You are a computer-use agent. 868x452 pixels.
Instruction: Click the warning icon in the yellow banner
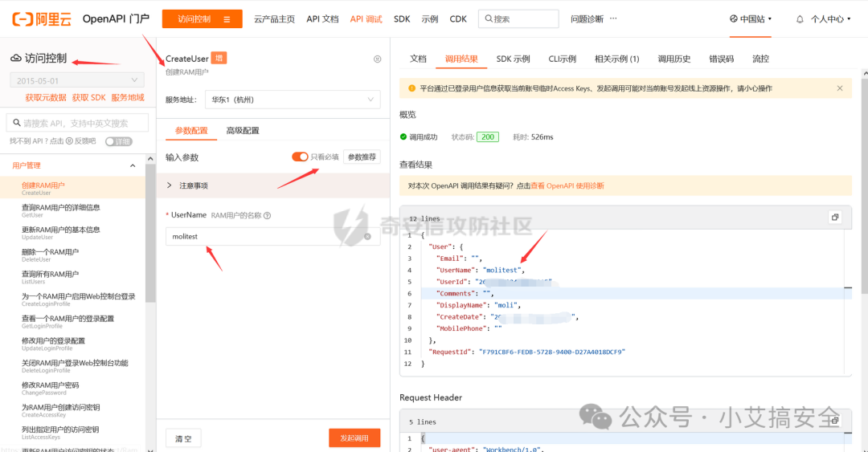[411, 88]
